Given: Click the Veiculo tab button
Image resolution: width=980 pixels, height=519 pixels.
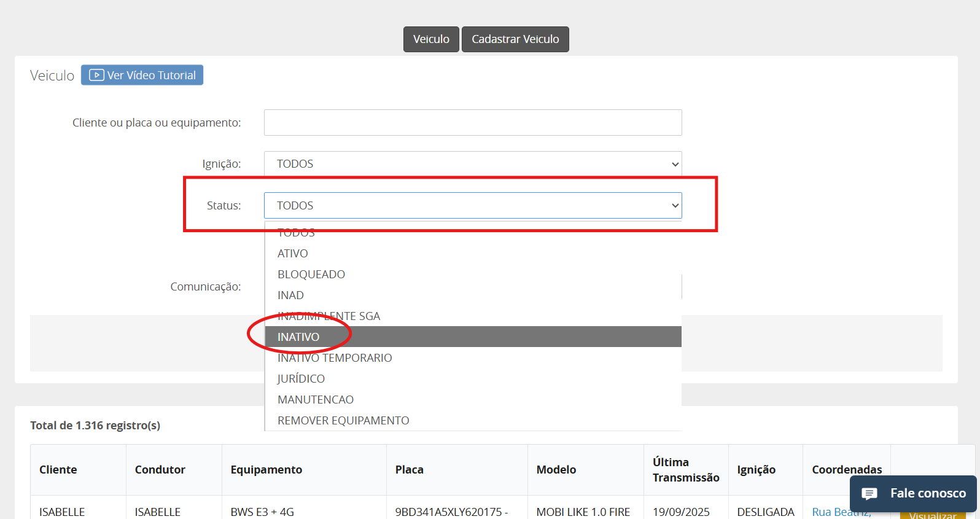Looking at the screenshot, I should [x=431, y=39].
